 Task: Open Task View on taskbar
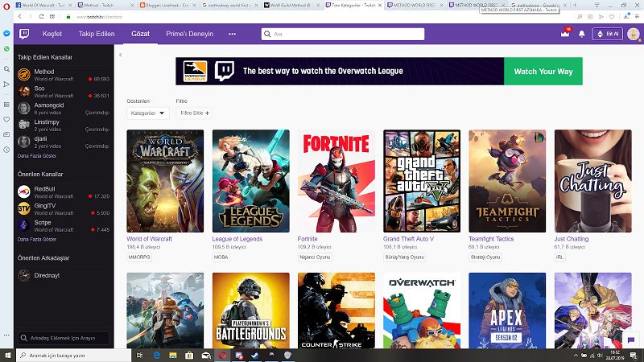click(139, 355)
